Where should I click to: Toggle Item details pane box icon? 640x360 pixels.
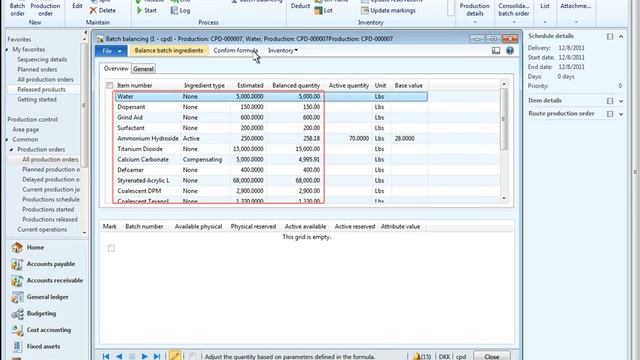pyautogui.click(x=610, y=101)
